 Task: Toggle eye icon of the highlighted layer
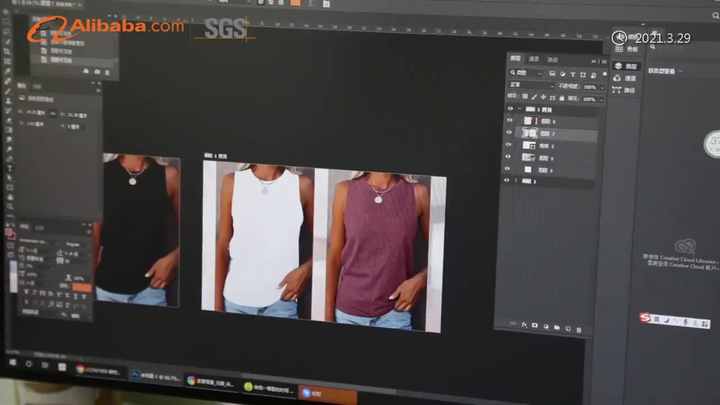pyautogui.click(x=509, y=133)
